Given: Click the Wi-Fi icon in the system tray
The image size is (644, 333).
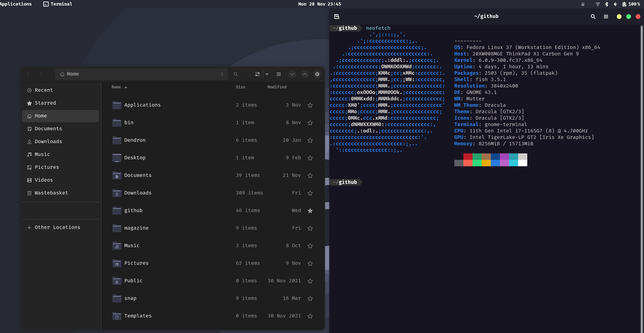Looking at the screenshot, I should click(598, 4).
